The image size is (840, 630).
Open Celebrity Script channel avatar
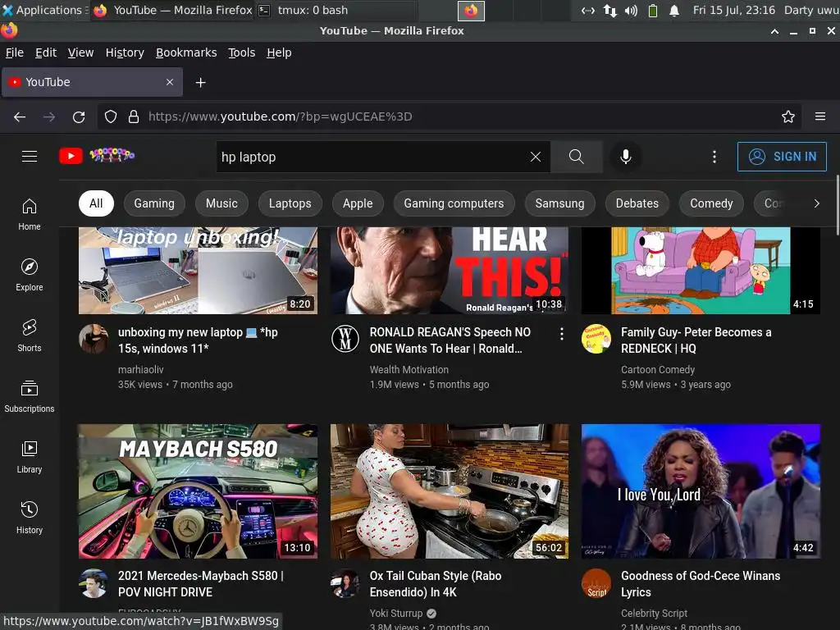596,583
